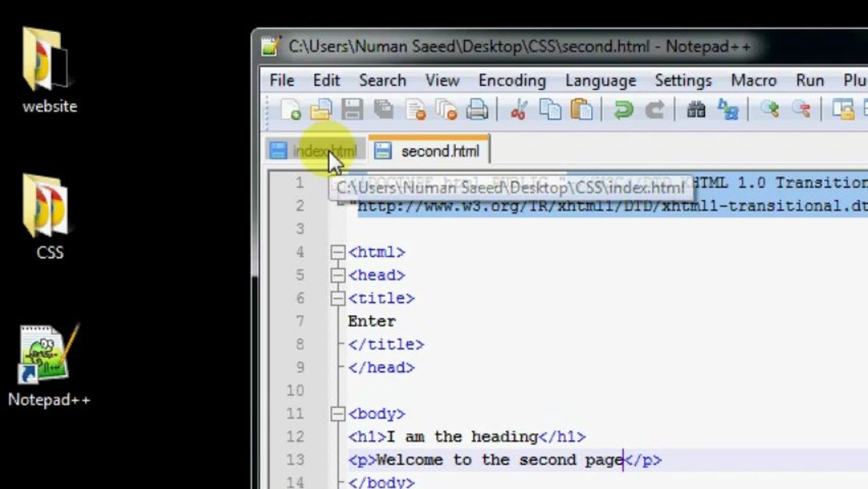Click the <head> tag text on line 5
Screen dimensions: 868x489
click(377, 275)
